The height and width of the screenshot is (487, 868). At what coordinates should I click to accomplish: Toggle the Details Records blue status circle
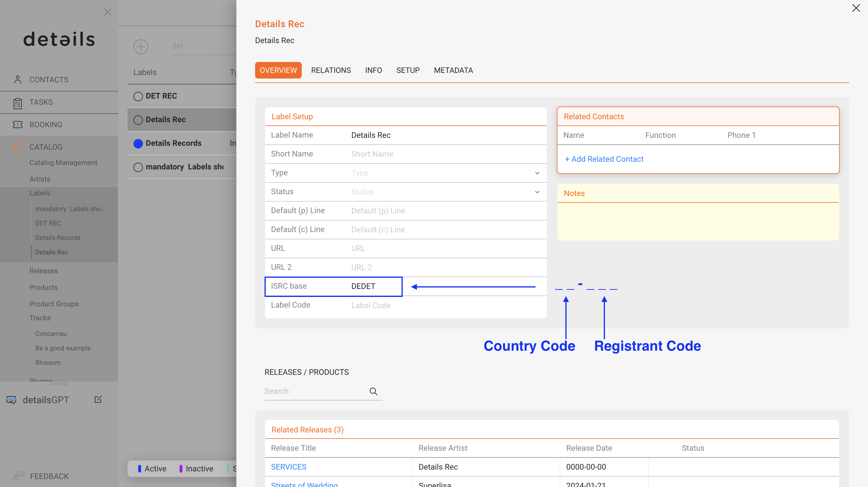point(138,143)
